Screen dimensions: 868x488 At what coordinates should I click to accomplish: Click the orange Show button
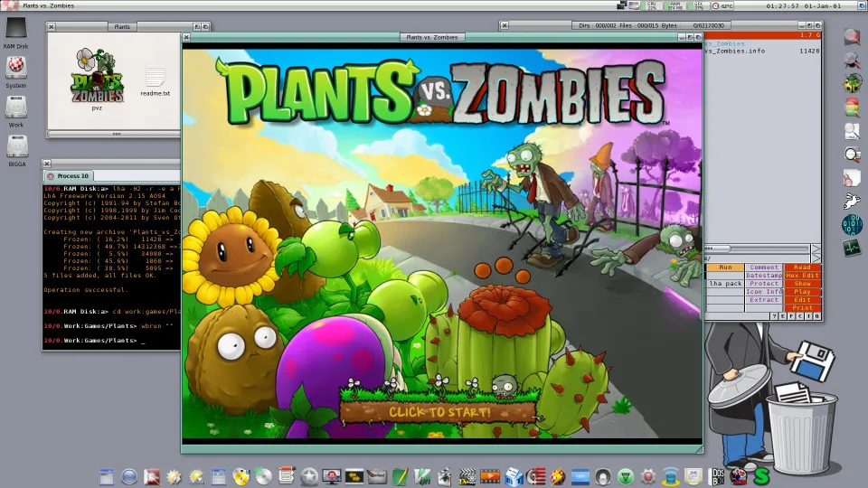(802, 283)
